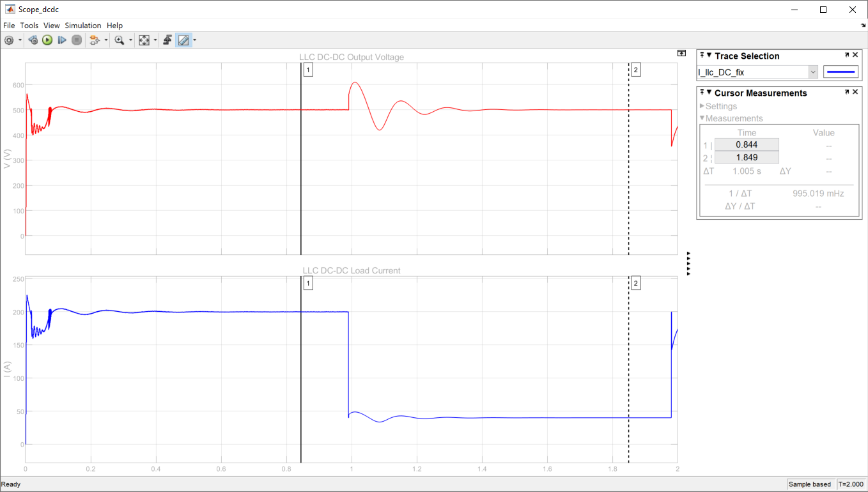Click the Scale axes limits icon

(x=144, y=40)
